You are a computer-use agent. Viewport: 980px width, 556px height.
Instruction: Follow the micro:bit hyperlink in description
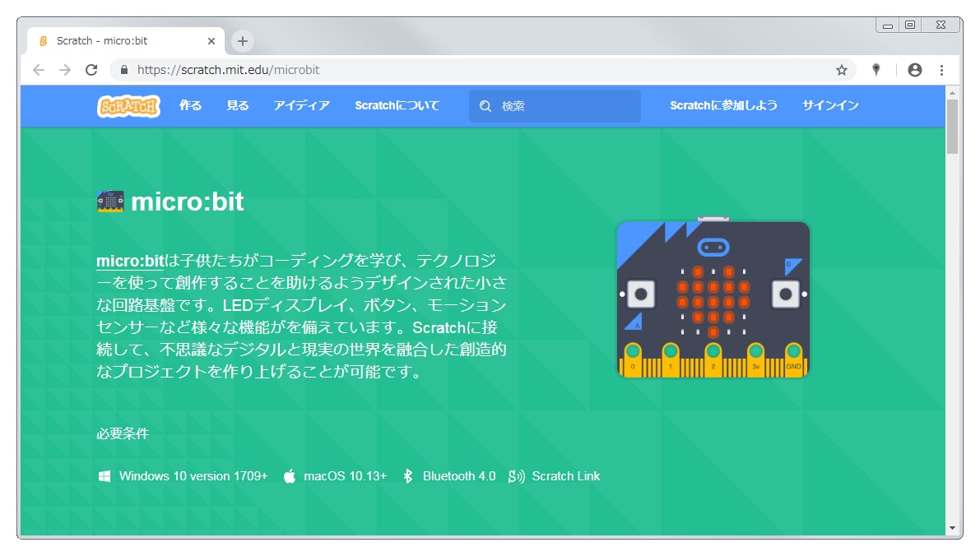pyautogui.click(x=130, y=261)
